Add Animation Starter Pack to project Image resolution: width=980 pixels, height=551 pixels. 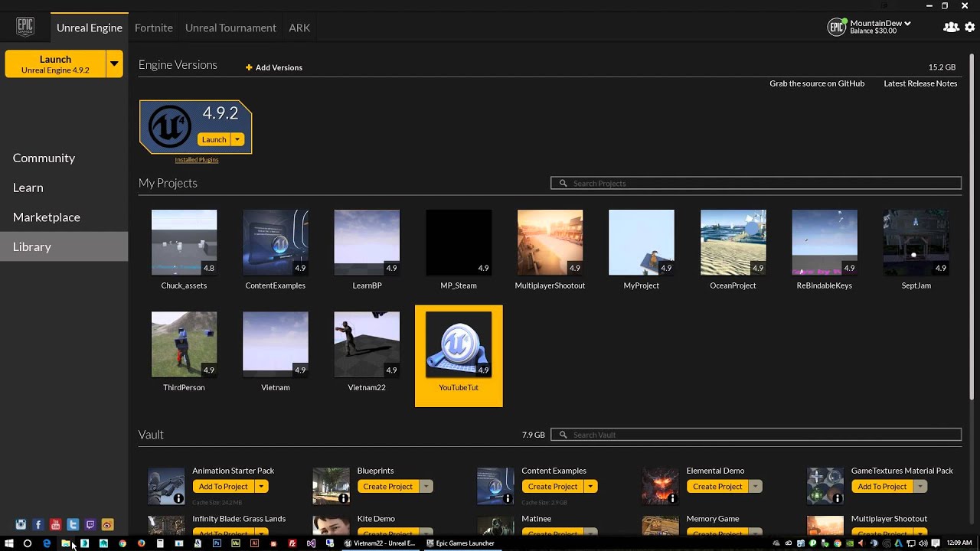point(224,487)
